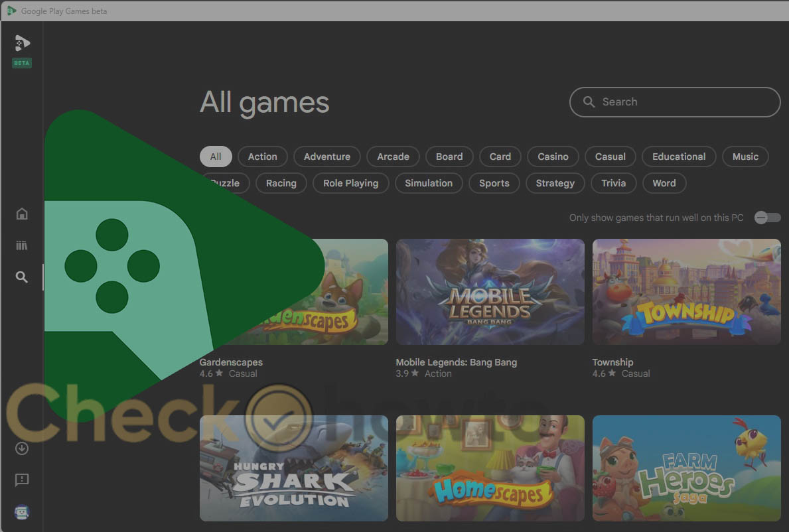
Task: Select the All filter chip
Action: tap(216, 157)
